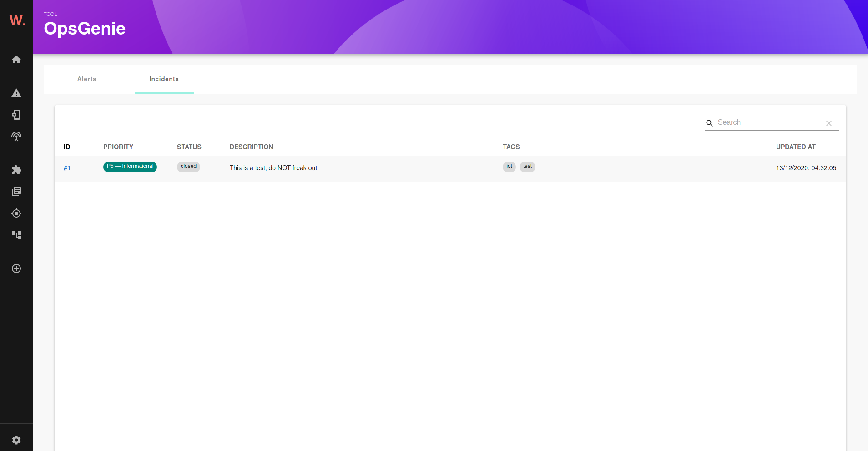Select the Incidents tab
This screenshot has height=451, width=868.
[164, 79]
